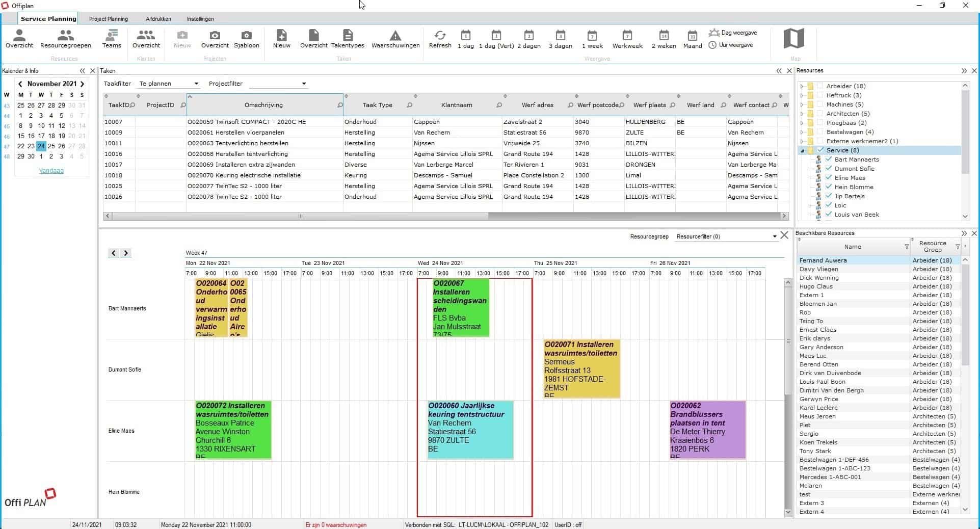Open the Map icon

pyautogui.click(x=794, y=39)
